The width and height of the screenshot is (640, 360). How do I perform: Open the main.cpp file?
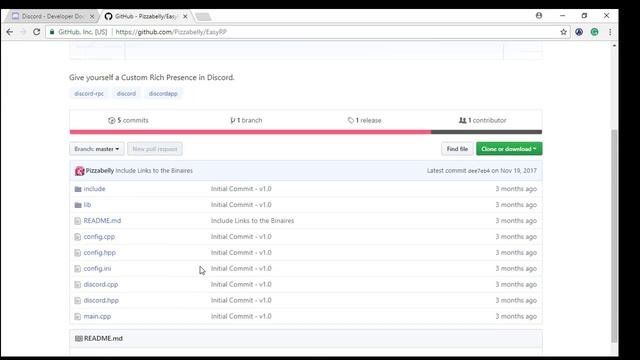[97, 316]
